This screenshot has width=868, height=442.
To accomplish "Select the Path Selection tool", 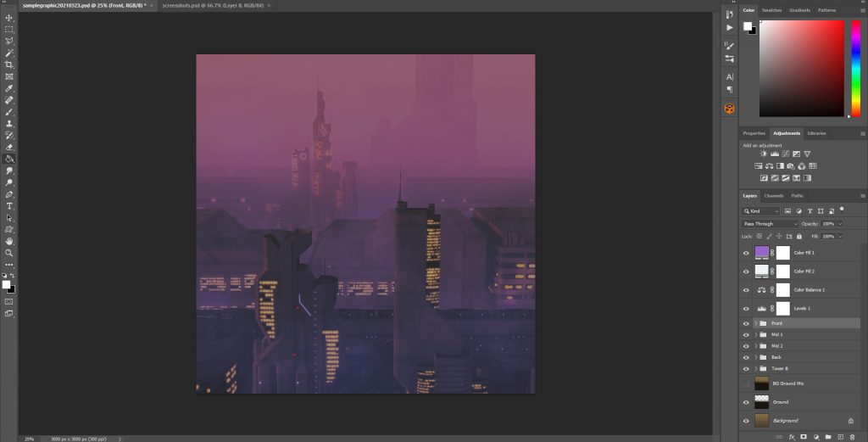I will click(x=8, y=218).
